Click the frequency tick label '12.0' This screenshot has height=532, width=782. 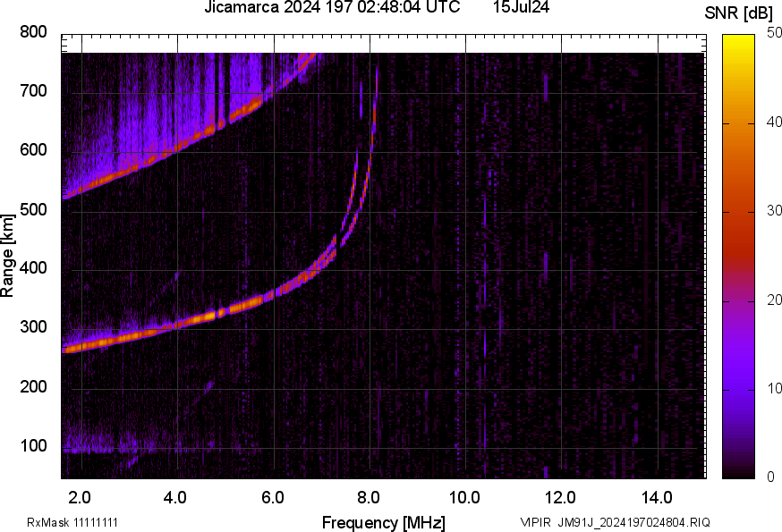tap(560, 498)
